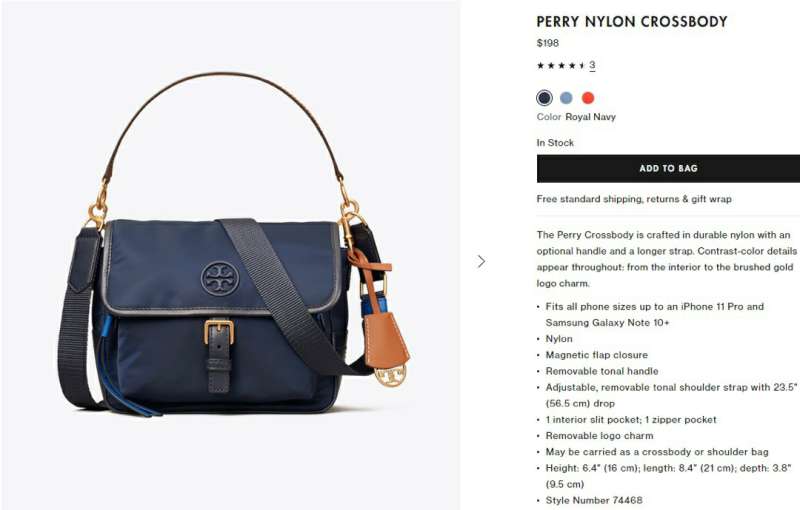Pick the red-orange color swatch
Viewport: 800px width, 510px height.
588,97
